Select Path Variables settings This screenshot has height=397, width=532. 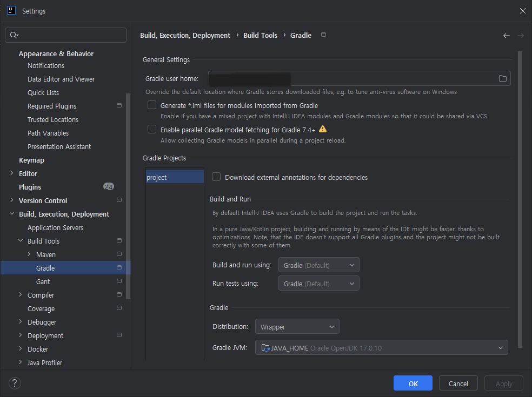tap(48, 133)
